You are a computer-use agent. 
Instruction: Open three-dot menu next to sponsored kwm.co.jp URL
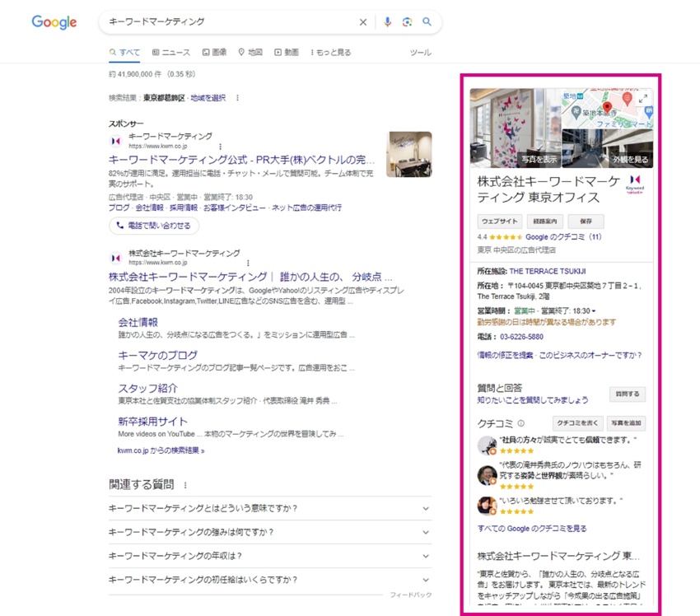point(220,147)
